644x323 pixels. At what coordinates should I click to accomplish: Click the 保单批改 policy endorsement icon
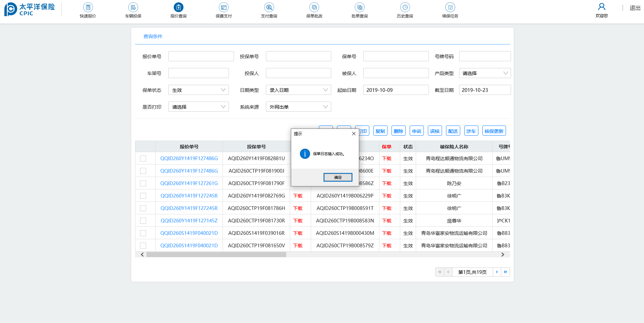[x=314, y=7]
